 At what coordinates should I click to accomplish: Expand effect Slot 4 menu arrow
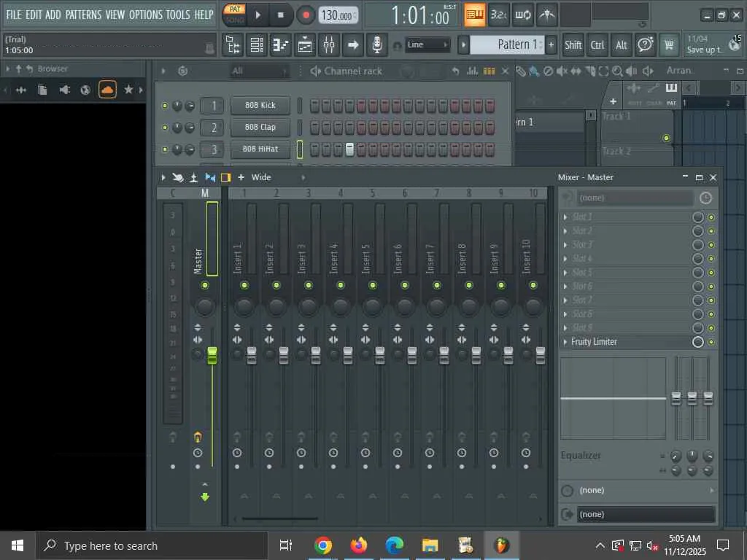click(x=565, y=259)
